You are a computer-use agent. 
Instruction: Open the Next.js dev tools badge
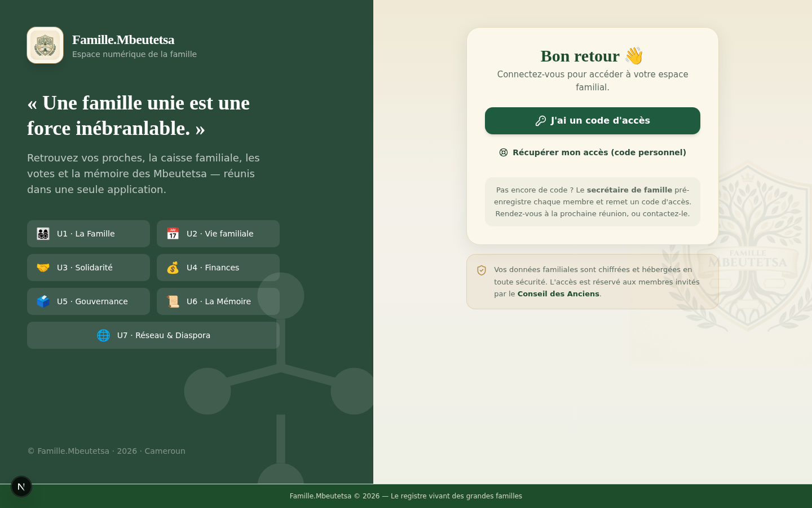(x=21, y=487)
